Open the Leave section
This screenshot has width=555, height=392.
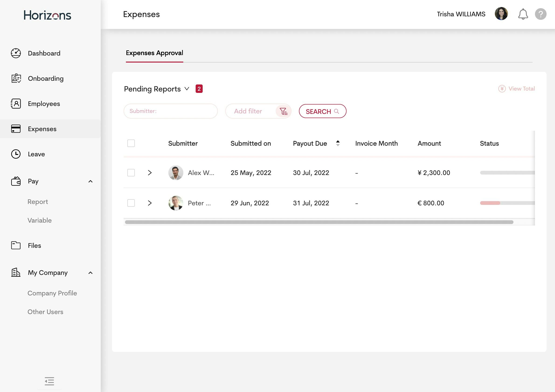click(x=36, y=154)
